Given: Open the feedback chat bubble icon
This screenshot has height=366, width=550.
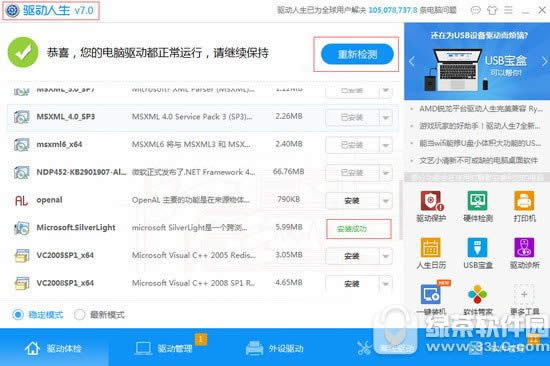Looking at the screenshot, I should point(475,10).
